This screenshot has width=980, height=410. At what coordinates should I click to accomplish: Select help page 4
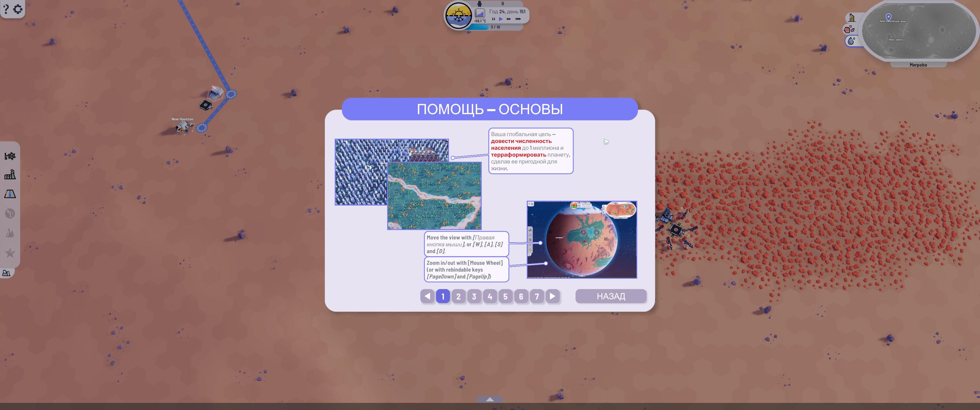[x=490, y=296]
